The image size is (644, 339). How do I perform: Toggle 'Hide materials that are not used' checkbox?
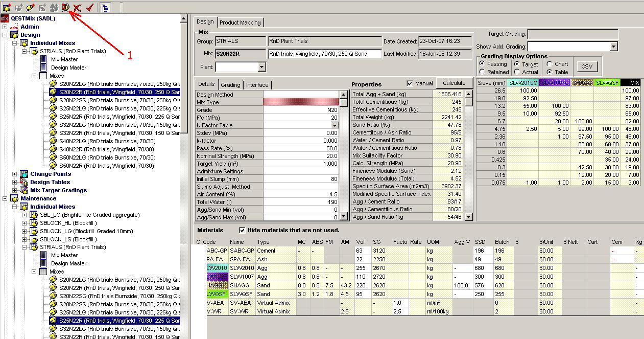tap(242, 230)
